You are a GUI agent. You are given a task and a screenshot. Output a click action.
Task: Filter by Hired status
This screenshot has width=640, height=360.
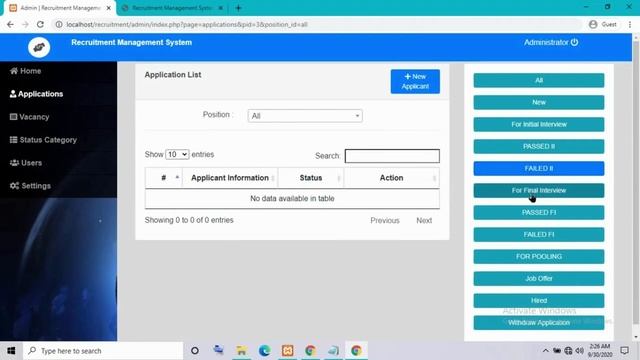pyautogui.click(x=539, y=301)
